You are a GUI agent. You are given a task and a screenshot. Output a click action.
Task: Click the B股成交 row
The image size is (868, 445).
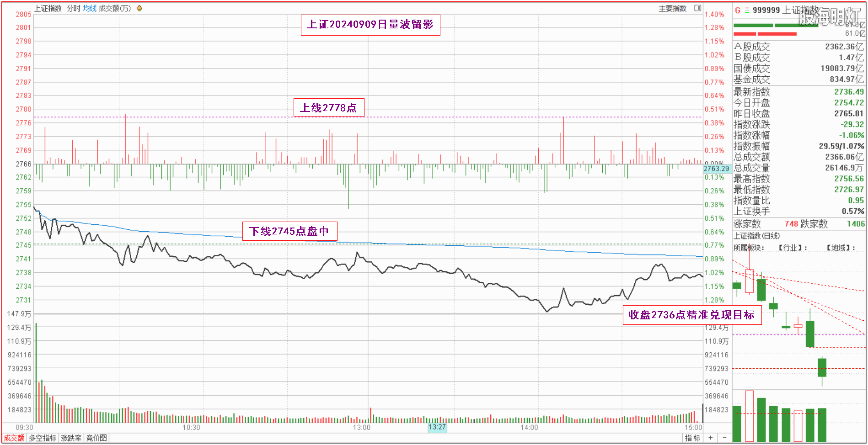799,58
